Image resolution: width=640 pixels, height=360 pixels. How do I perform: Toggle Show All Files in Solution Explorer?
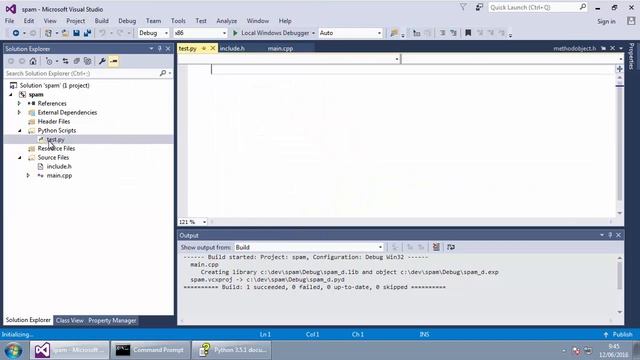pyautogui.click(x=87, y=61)
